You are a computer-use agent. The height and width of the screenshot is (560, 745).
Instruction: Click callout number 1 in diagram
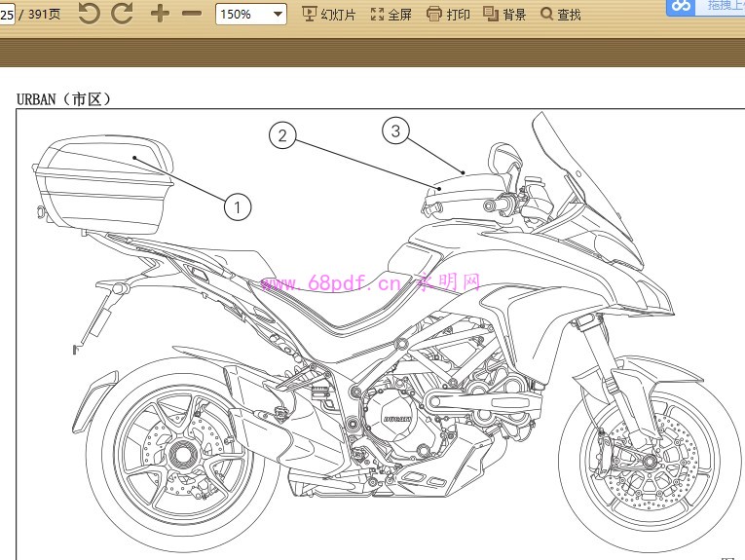coord(238,206)
